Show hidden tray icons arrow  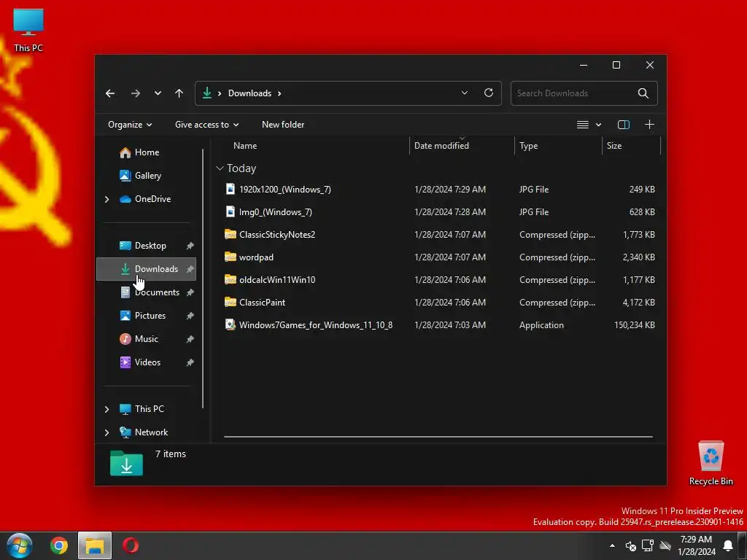pyautogui.click(x=612, y=545)
